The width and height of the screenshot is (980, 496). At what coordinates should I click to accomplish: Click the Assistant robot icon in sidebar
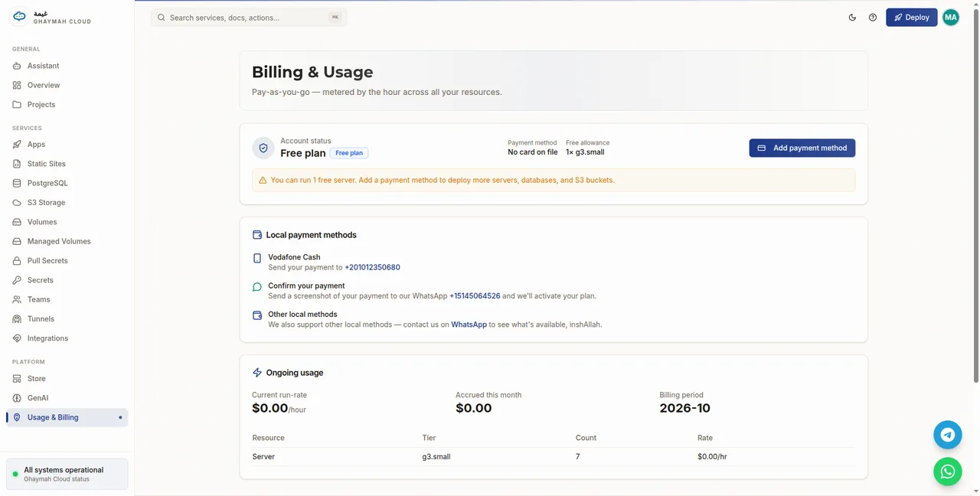click(x=17, y=66)
